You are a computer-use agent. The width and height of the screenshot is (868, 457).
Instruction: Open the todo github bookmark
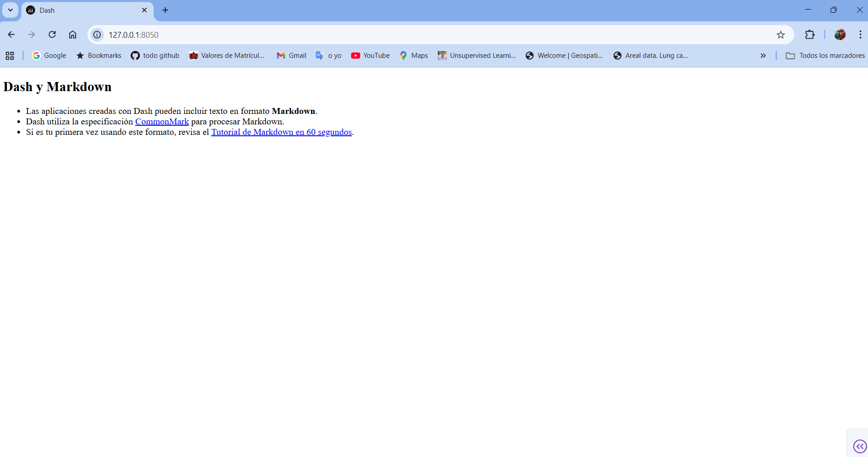pyautogui.click(x=155, y=56)
